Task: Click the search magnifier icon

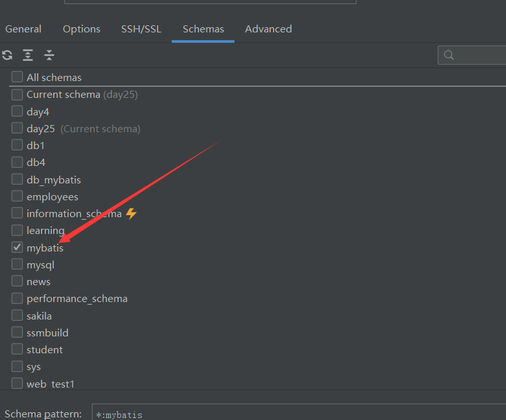Action: tap(448, 55)
